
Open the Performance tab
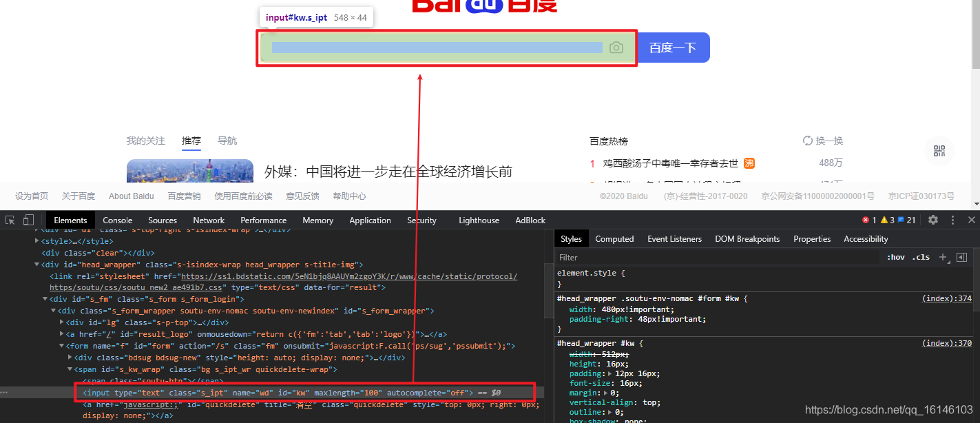[263, 220]
